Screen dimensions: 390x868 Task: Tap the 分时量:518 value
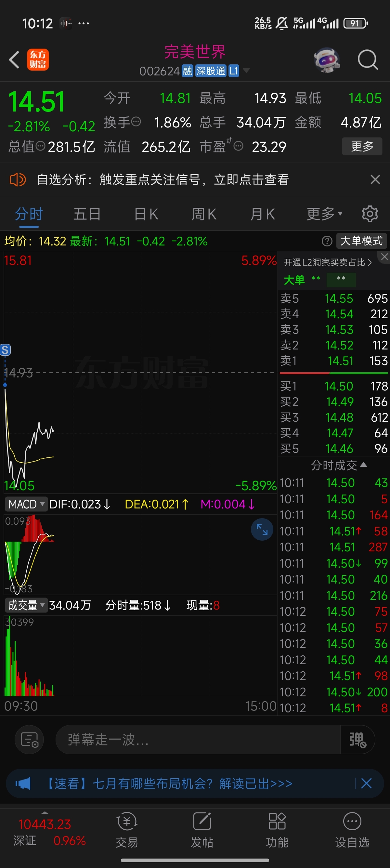[138, 606]
